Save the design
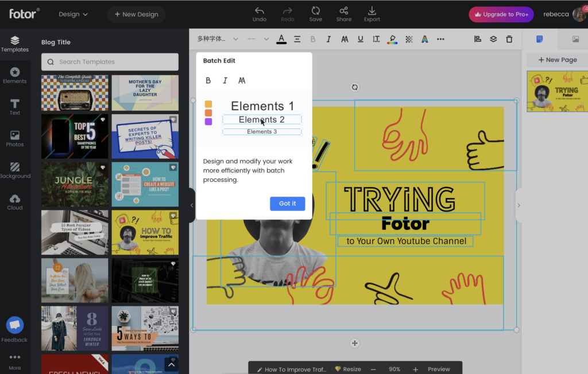This screenshot has height=374, width=588. point(315,14)
